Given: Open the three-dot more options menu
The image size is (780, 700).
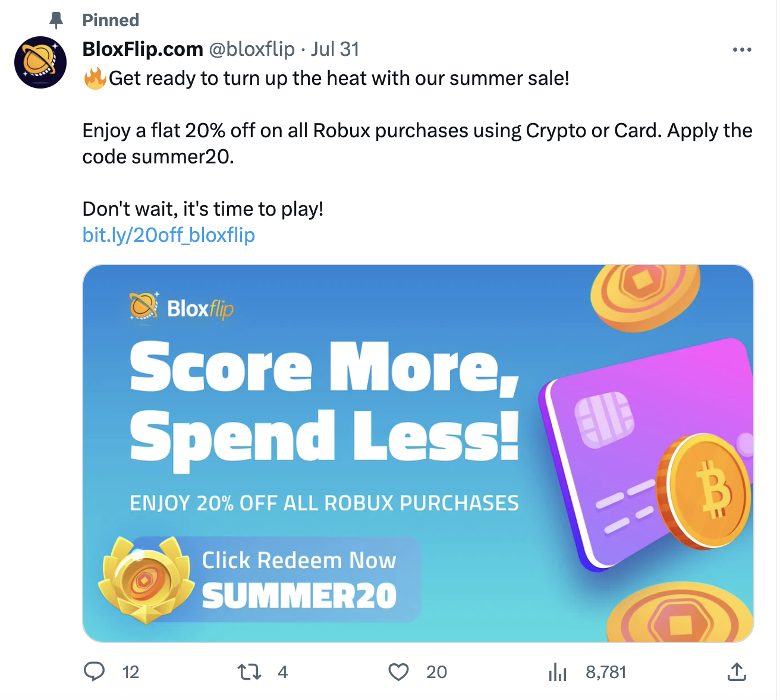Looking at the screenshot, I should coord(741,50).
